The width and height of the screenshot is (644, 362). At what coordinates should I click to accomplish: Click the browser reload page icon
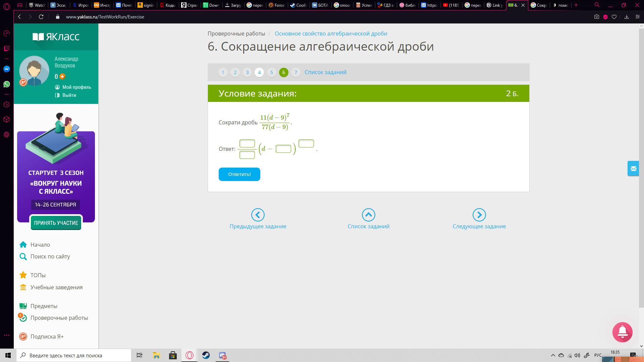(x=41, y=17)
